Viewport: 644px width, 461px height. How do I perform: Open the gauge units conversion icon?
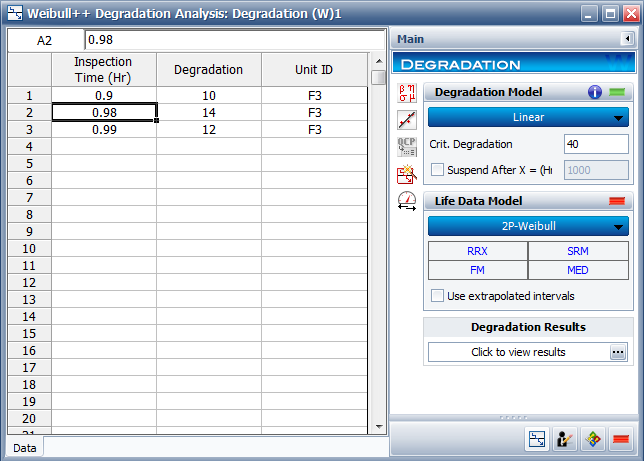[x=407, y=201]
